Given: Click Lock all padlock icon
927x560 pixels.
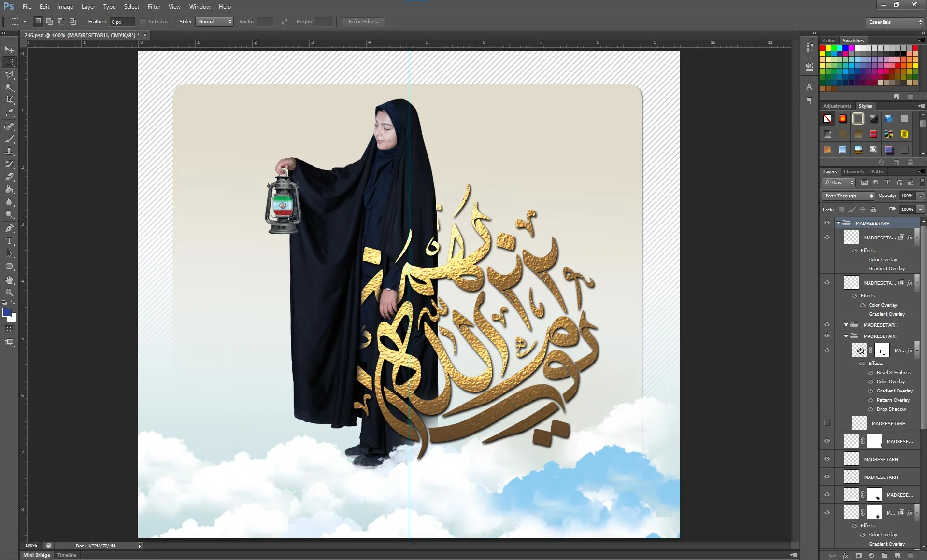Looking at the screenshot, I should tap(873, 210).
